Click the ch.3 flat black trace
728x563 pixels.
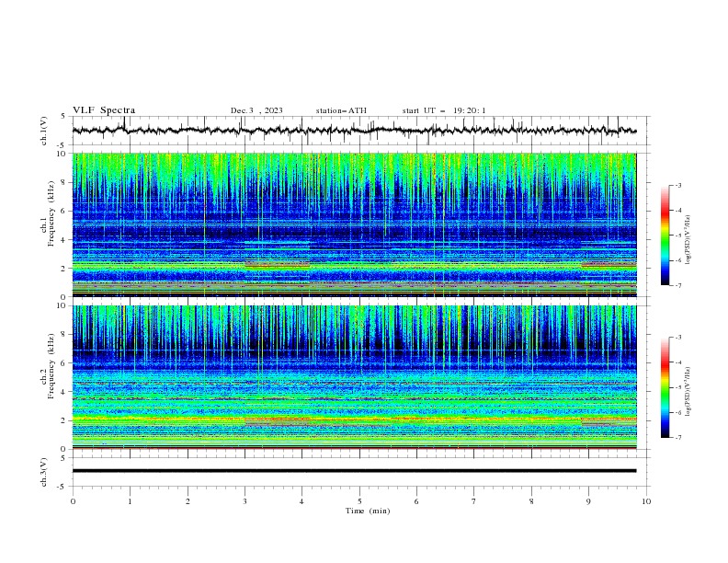click(354, 471)
